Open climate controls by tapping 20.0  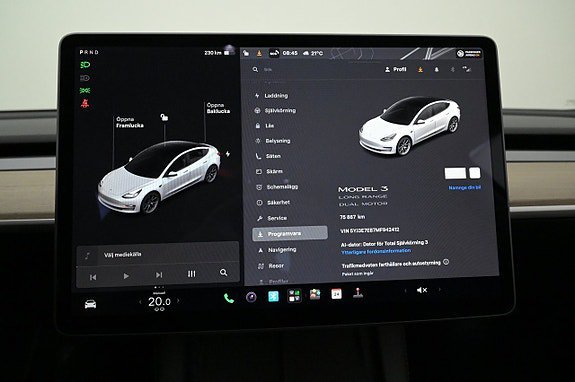click(x=159, y=302)
